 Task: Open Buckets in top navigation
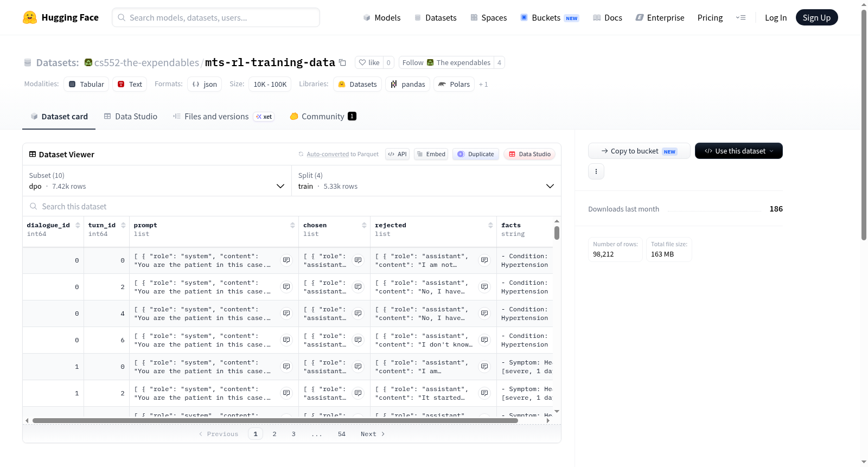click(550, 17)
